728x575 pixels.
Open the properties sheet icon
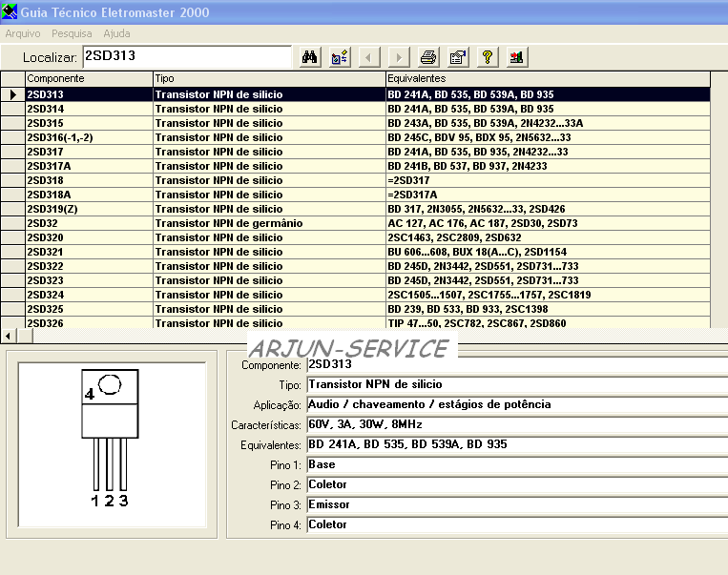tap(458, 57)
